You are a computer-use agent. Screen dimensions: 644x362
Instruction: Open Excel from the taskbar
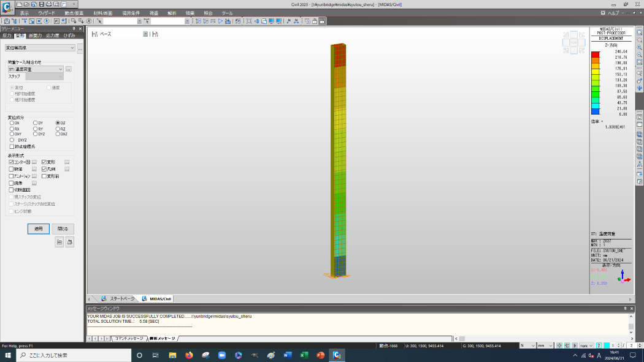304,355
